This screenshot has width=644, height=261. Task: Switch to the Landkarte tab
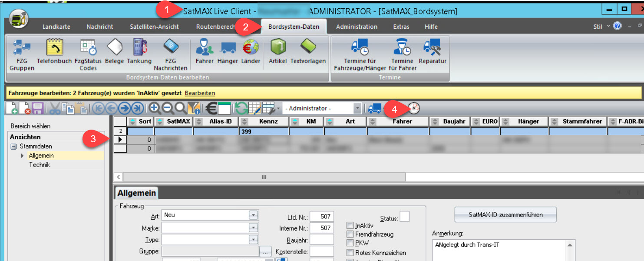point(56,27)
